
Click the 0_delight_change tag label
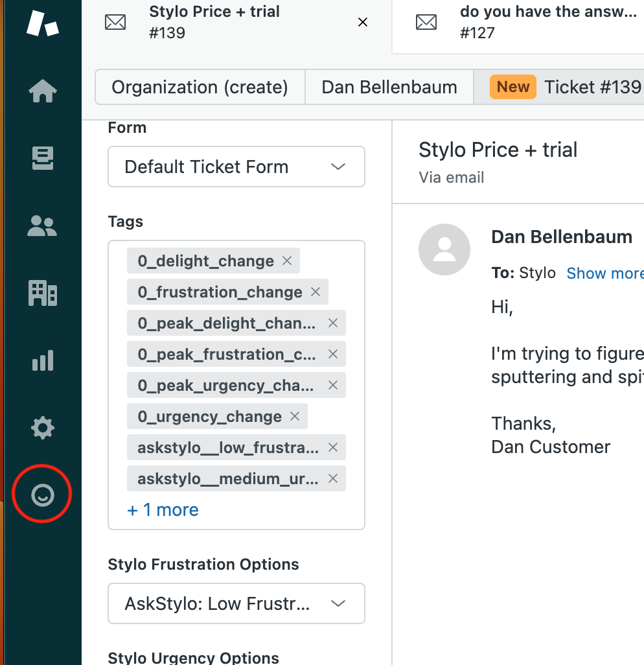point(205,261)
